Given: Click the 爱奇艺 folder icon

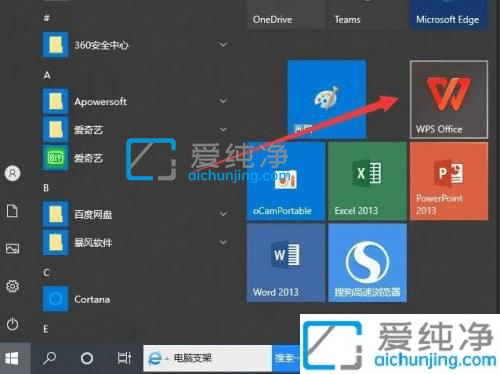Looking at the screenshot, I should 56,129.
